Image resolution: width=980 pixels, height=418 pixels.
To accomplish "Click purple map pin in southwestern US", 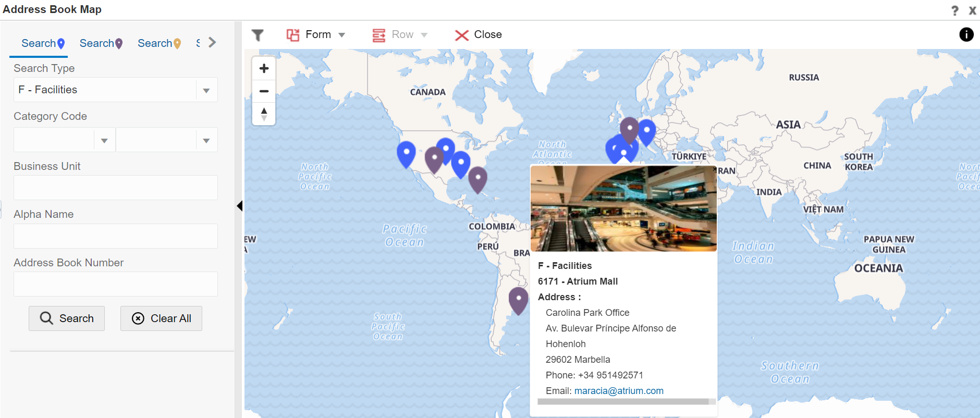I will click(x=434, y=159).
